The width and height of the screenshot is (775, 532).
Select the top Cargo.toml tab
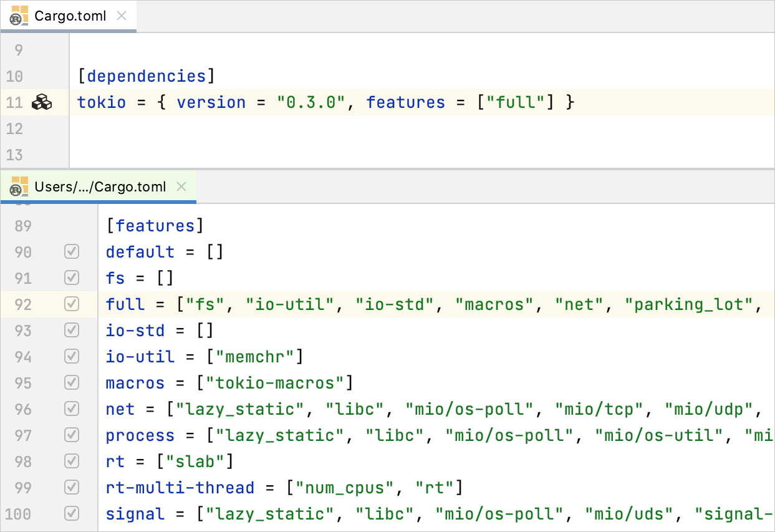click(x=69, y=16)
